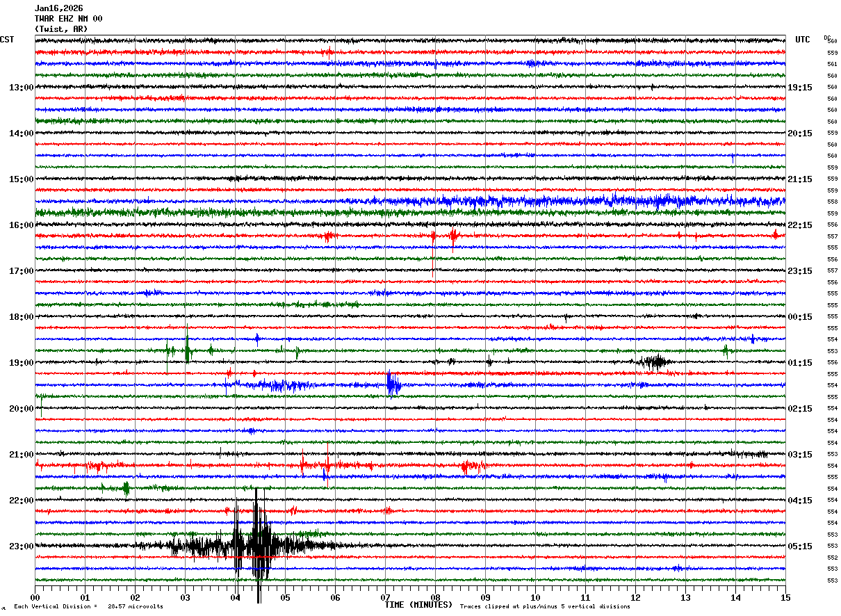Select minute 01 on the time axis
This screenshot has width=841, height=616.
[85, 597]
